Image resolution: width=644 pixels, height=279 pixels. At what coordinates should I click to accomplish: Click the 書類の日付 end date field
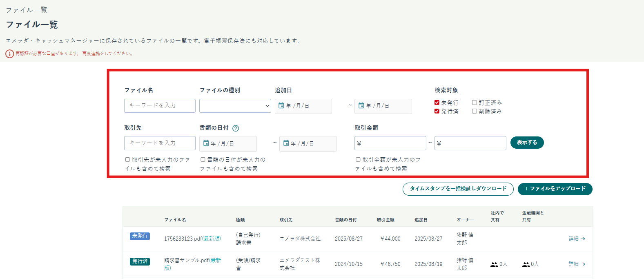(x=308, y=144)
